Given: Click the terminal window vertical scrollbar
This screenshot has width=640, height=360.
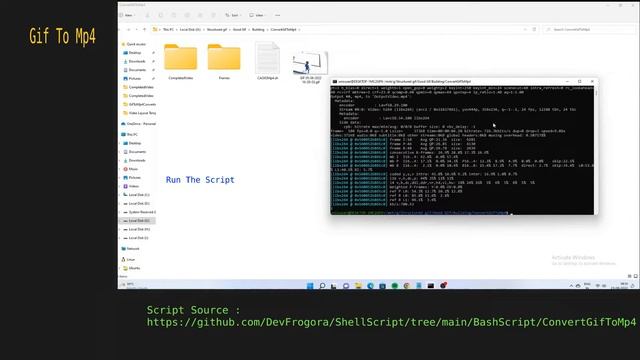Looking at the screenshot, I should 596,150.
